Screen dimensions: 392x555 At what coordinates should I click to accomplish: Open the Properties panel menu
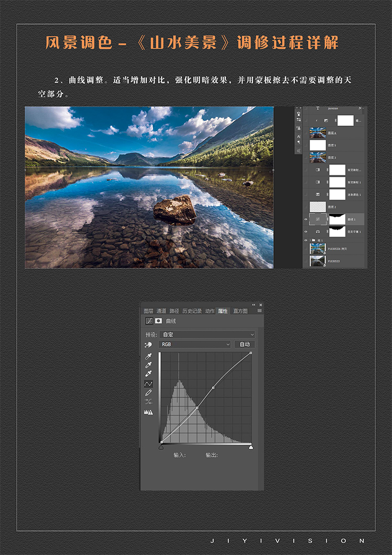click(x=260, y=311)
